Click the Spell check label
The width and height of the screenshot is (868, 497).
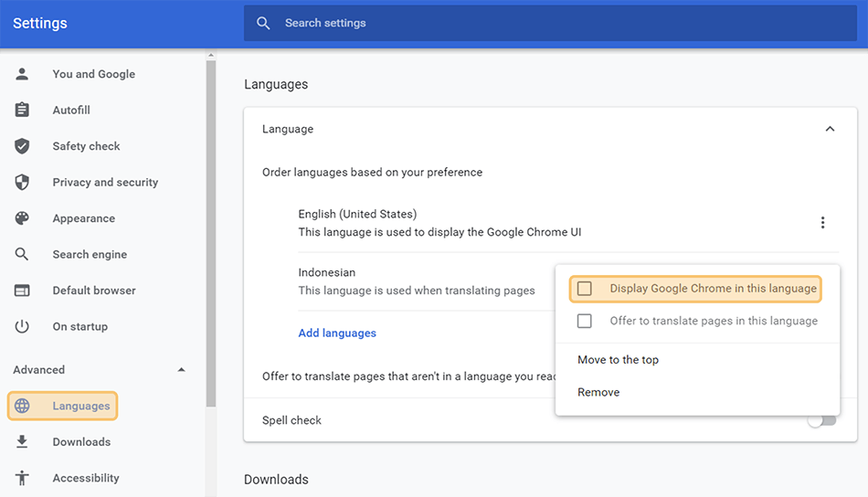point(291,420)
